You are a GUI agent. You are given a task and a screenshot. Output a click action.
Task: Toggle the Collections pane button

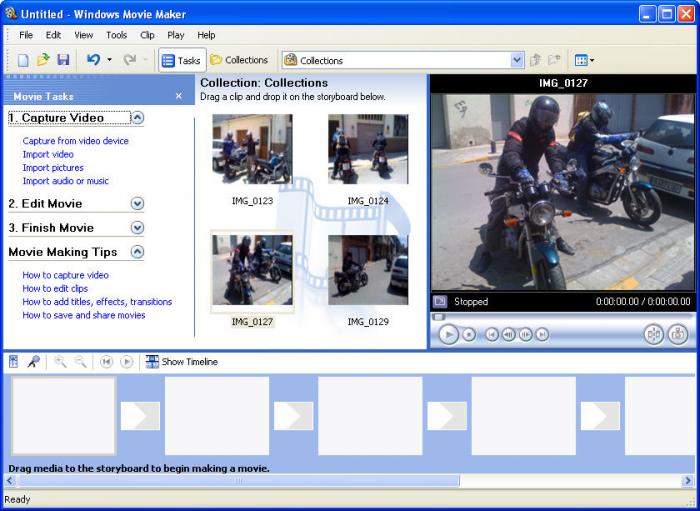tap(239, 60)
